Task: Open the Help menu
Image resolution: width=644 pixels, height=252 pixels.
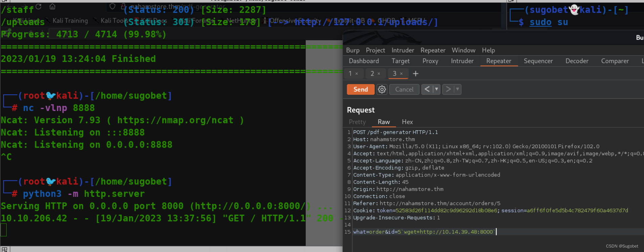Action: click(488, 50)
